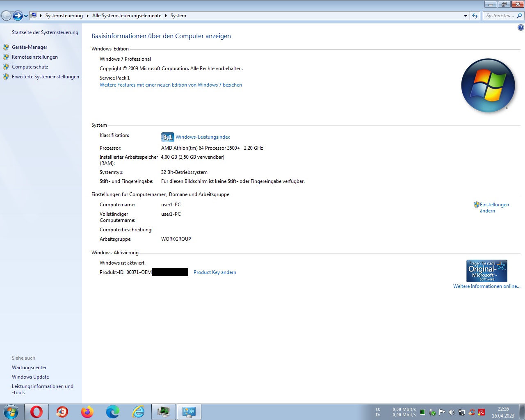Viewport: 525px width, 420px height.
Task: Click the Action Center flag tray icon
Action: 442,412
